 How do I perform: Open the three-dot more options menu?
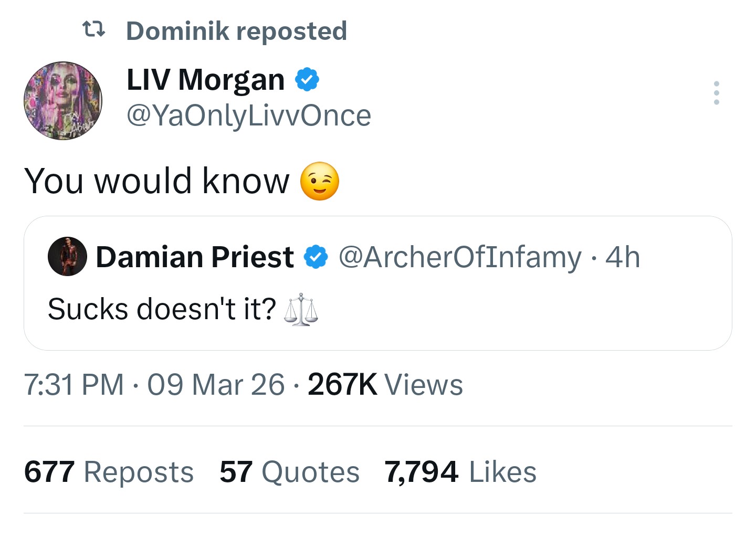pos(716,93)
